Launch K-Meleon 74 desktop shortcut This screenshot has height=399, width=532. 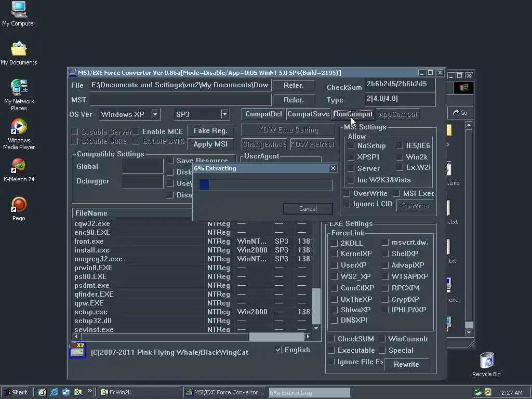[19, 170]
